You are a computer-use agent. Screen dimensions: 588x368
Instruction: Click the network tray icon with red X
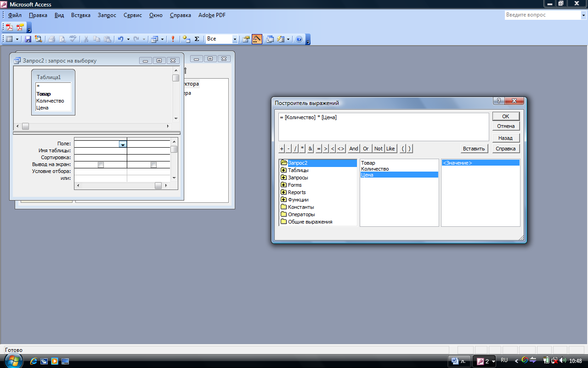(555, 361)
